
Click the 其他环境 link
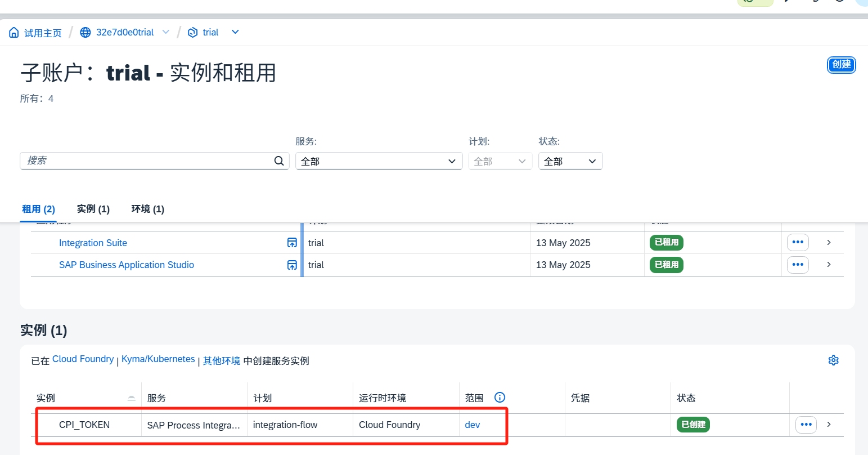(222, 361)
